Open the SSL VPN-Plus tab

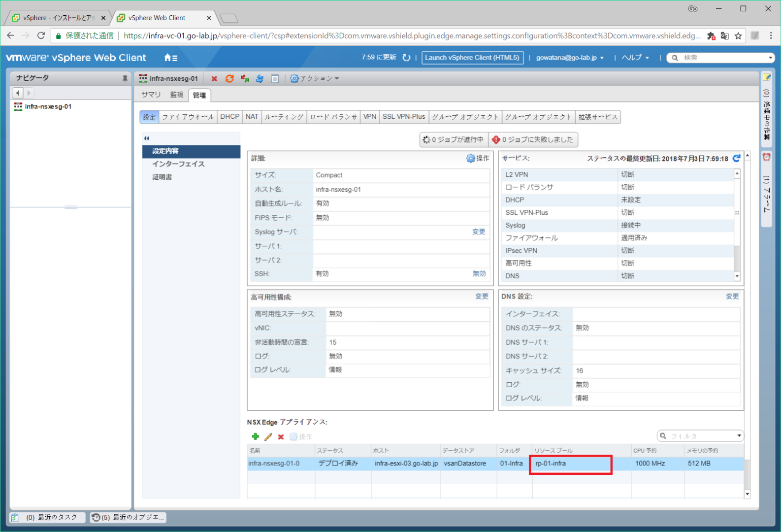[x=404, y=117]
